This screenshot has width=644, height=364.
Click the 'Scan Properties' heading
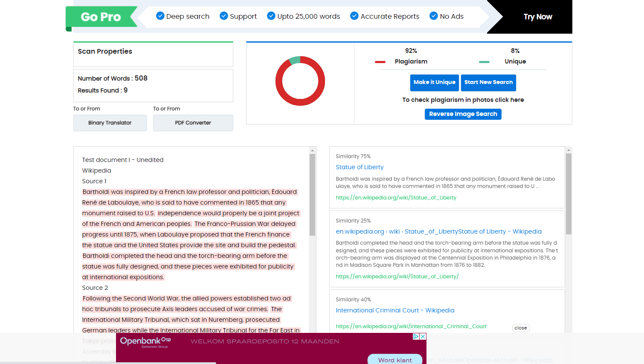[x=105, y=51]
